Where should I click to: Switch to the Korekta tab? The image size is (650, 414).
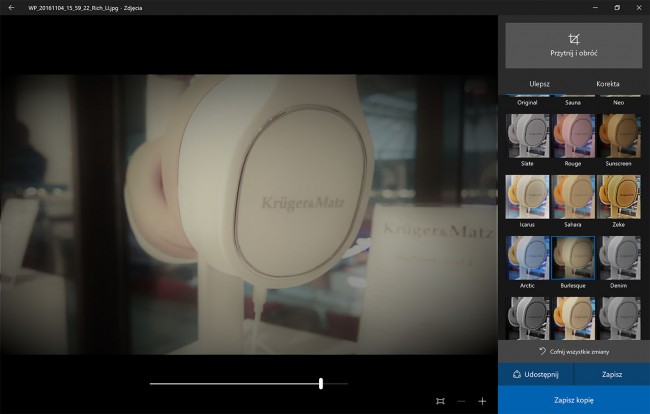point(608,84)
